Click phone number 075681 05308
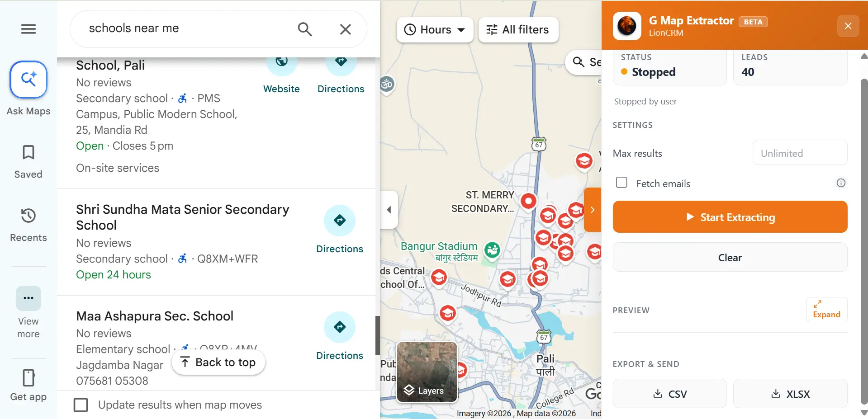This screenshot has width=868, height=419. (112, 381)
